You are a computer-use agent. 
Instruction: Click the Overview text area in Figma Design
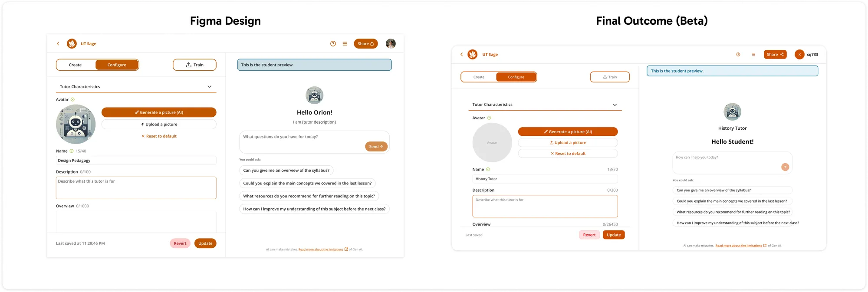pos(136,222)
